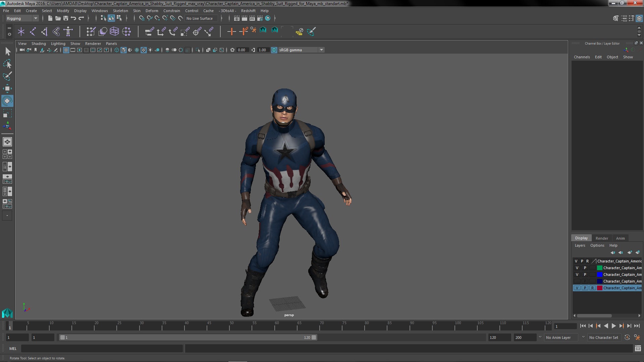Toggle the R display type of red layer
Image resolution: width=644 pixels, height=362 pixels.
[x=593, y=288]
